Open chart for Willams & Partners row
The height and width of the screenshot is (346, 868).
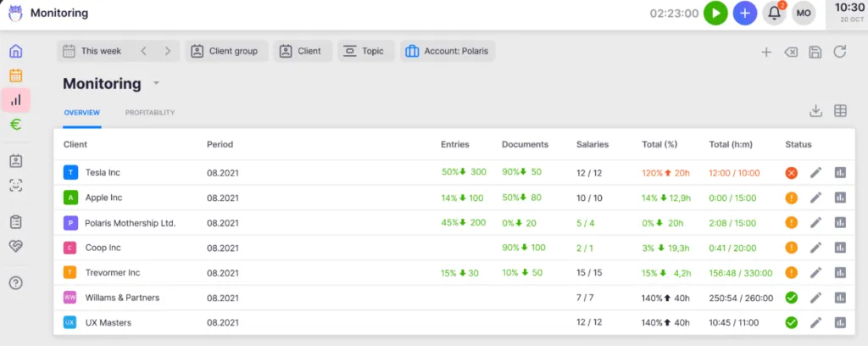840,298
